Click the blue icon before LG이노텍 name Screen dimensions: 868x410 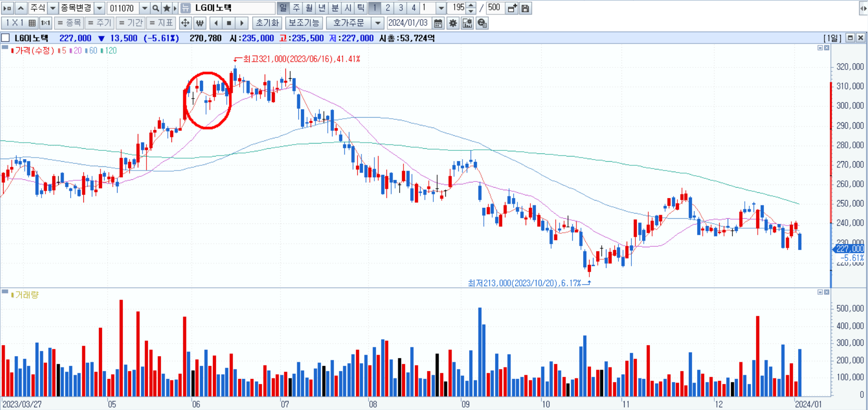[x=185, y=8]
